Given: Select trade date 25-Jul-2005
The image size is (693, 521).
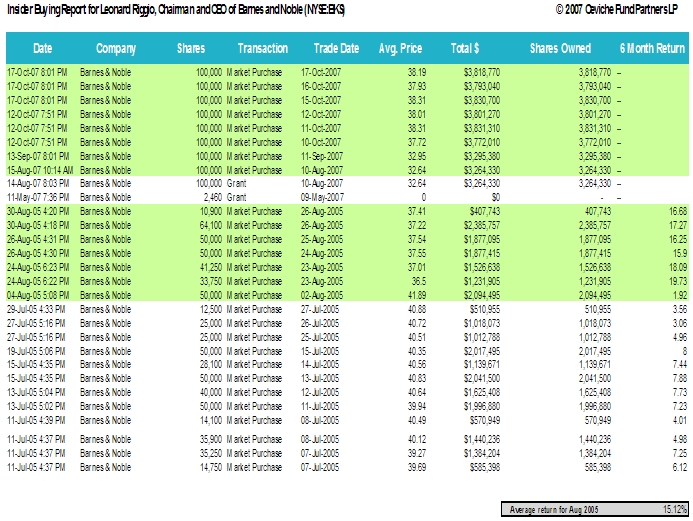Looking at the screenshot, I should [320, 338].
